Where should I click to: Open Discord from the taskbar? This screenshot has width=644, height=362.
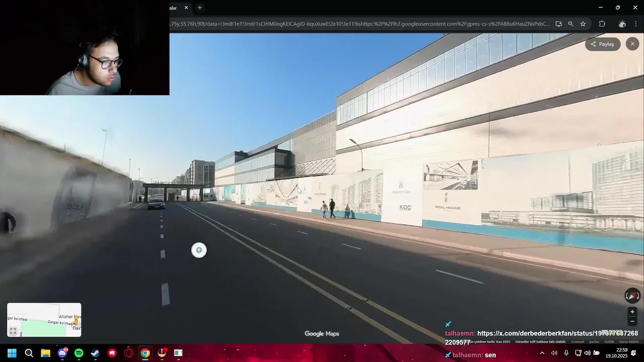(62, 353)
